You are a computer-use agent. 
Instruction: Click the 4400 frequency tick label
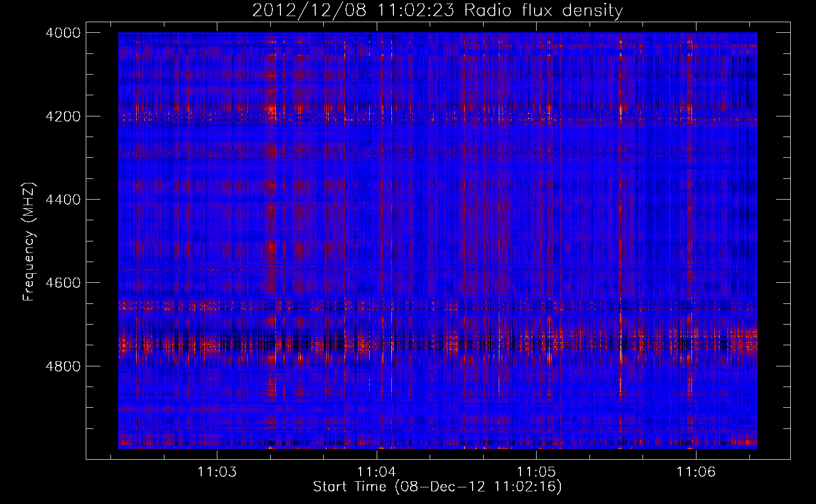click(x=63, y=200)
